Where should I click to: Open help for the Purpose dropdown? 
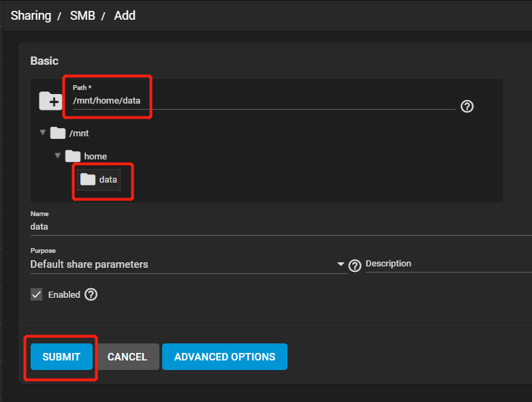click(355, 266)
